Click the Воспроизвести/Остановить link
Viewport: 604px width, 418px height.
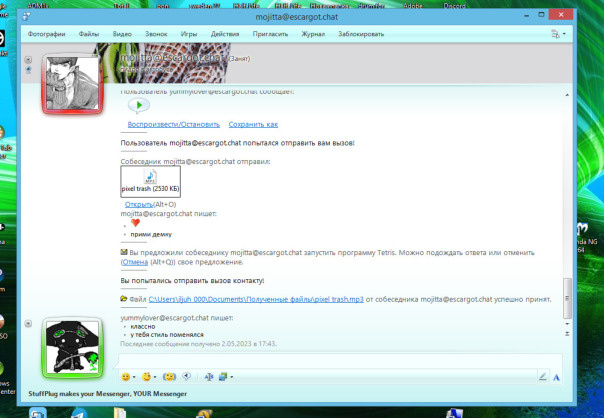173,124
